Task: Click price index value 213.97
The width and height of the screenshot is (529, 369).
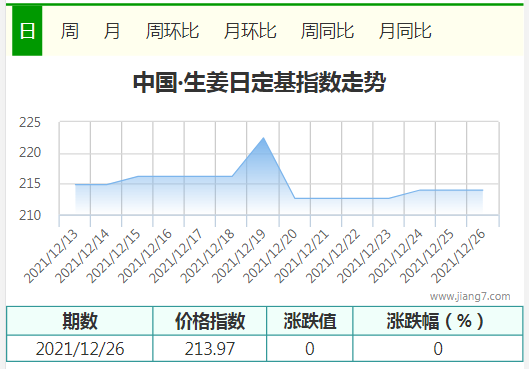Action: tap(210, 348)
